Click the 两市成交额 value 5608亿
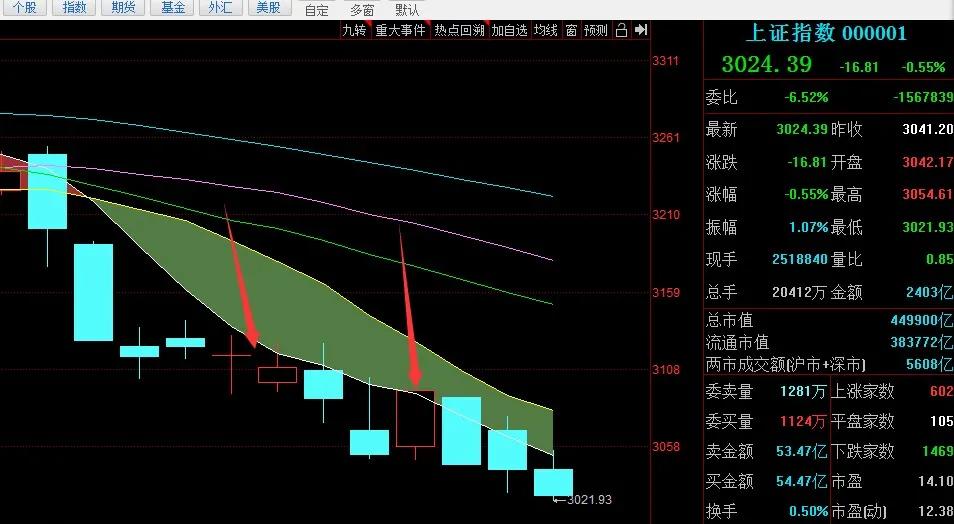The height and width of the screenshot is (524, 954). coord(930,364)
